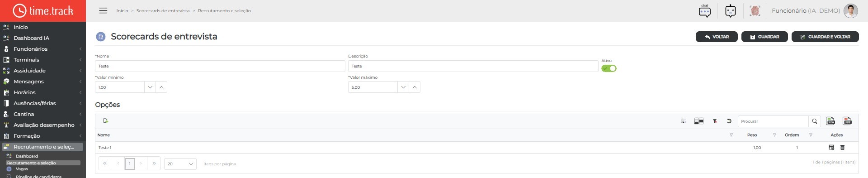The height and width of the screenshot is (178, 868).
Task: Export options to XLSX
Action: 831,121
